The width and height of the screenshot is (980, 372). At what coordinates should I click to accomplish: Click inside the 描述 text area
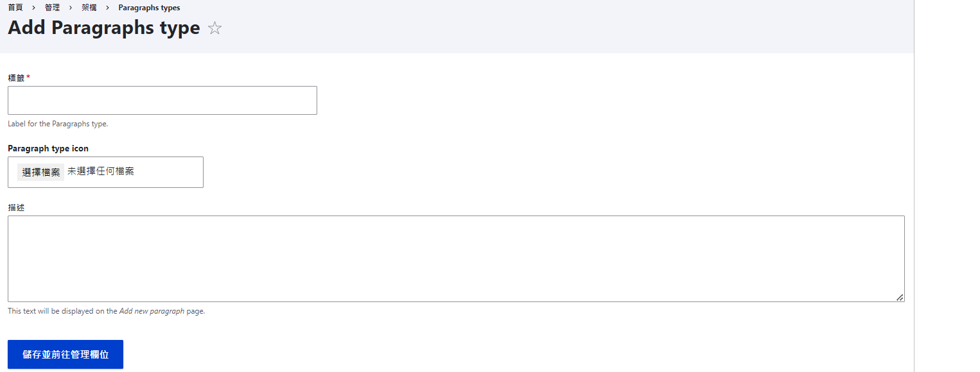tap(456, 258)
